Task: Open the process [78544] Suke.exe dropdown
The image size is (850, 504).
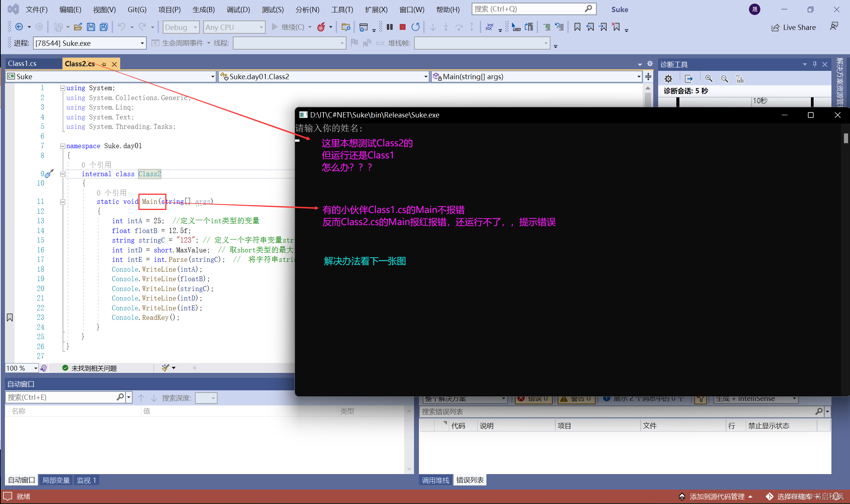Action: coord(89,43)
